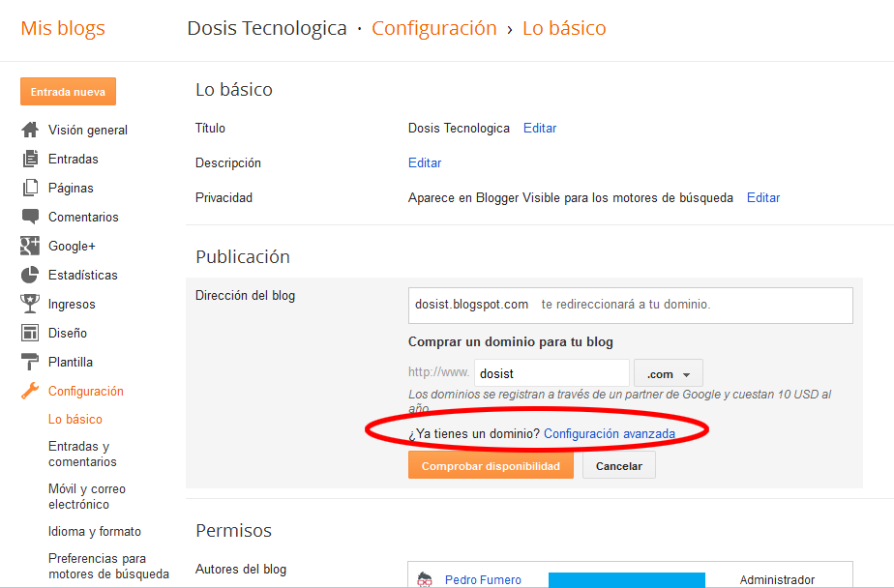Open Plantilla menu item

(x=70, y=362)
